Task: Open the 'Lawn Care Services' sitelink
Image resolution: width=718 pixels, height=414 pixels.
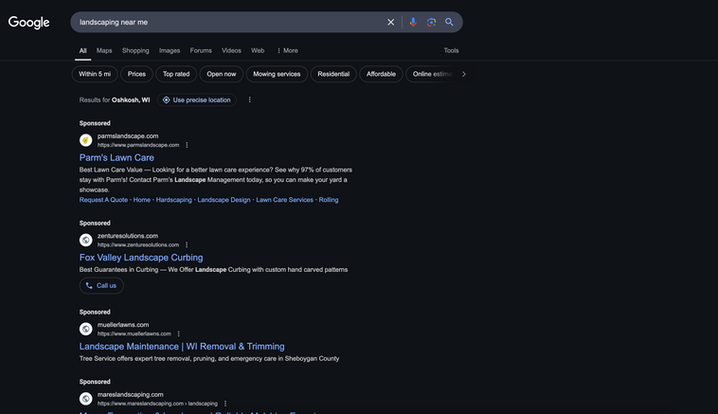Action: pyautogui.click(x=284, y=200)
